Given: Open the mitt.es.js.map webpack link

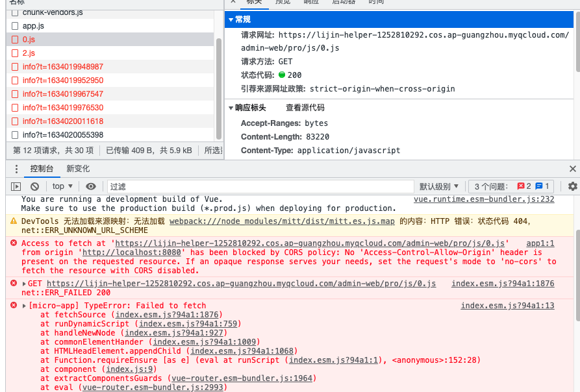Looking at the screenshot, I should tap(282, 221).
